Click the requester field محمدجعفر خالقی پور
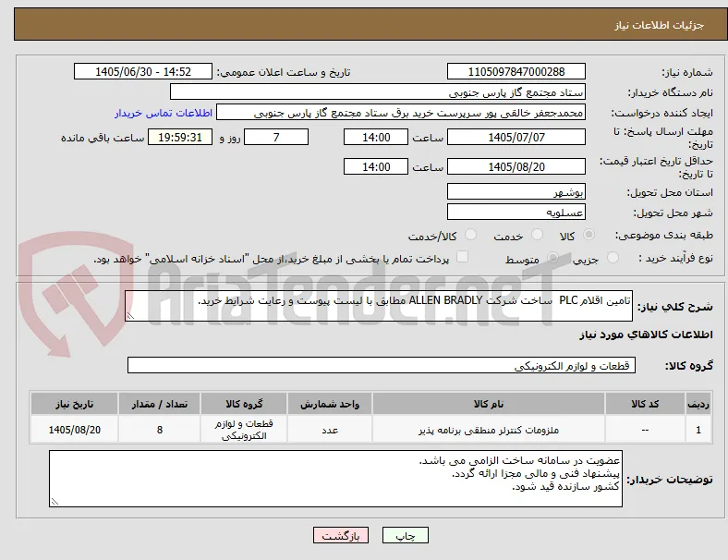Image resolution: width=728 pixels, height=560 pixels. tap(401, 113)
